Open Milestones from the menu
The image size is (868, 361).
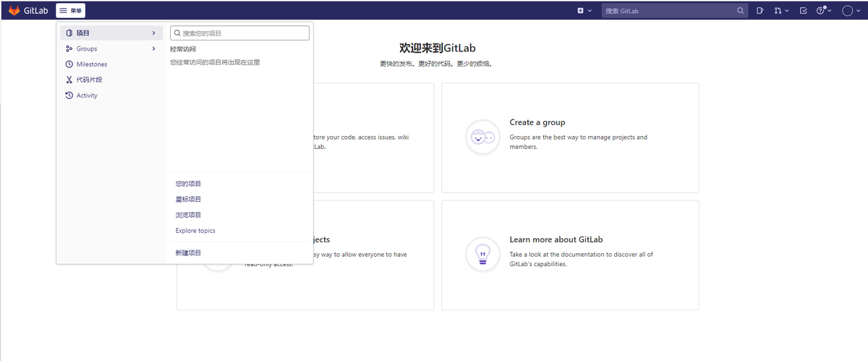111,64
